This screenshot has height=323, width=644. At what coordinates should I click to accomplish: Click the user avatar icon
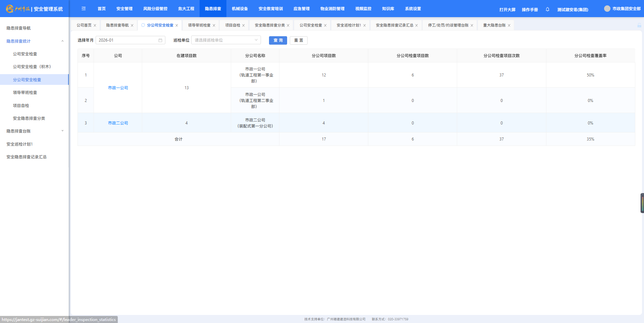(x=607, y=9)
